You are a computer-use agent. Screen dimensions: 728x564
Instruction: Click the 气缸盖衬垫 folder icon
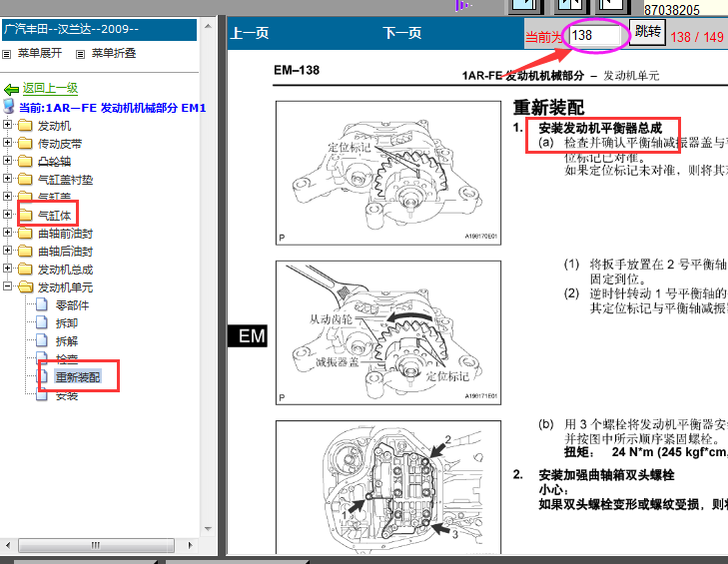[x=25, y=179]
